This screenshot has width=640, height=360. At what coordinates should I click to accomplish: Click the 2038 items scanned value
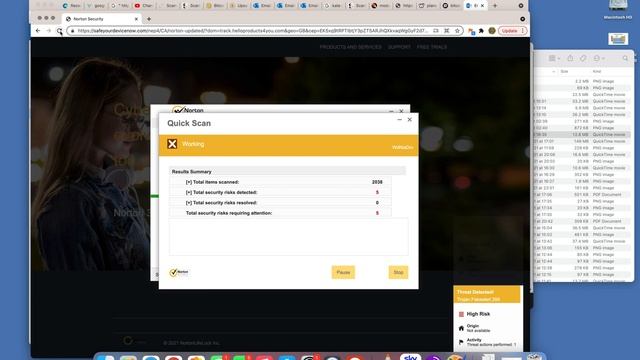377,182
